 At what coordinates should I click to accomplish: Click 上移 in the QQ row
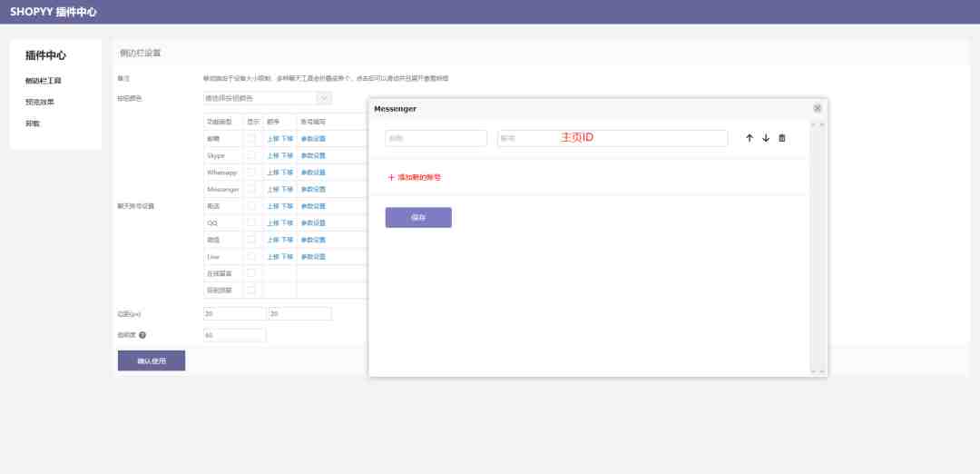273,223
